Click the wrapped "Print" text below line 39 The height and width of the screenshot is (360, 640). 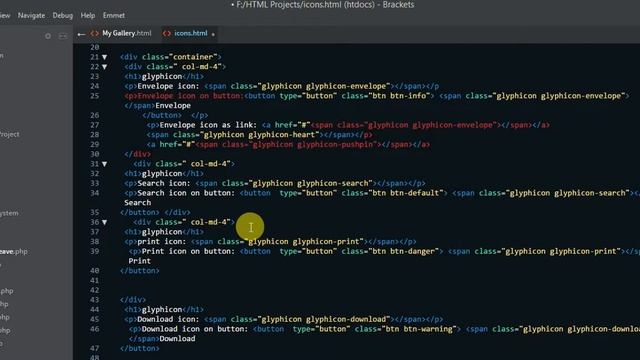[x=140, y=261]
